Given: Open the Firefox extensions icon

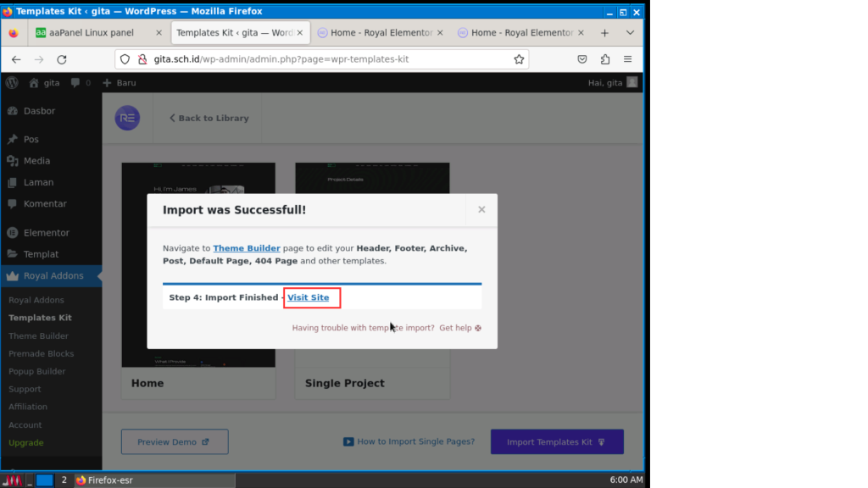Looking at the screenshot, I should tap(605, 59).
